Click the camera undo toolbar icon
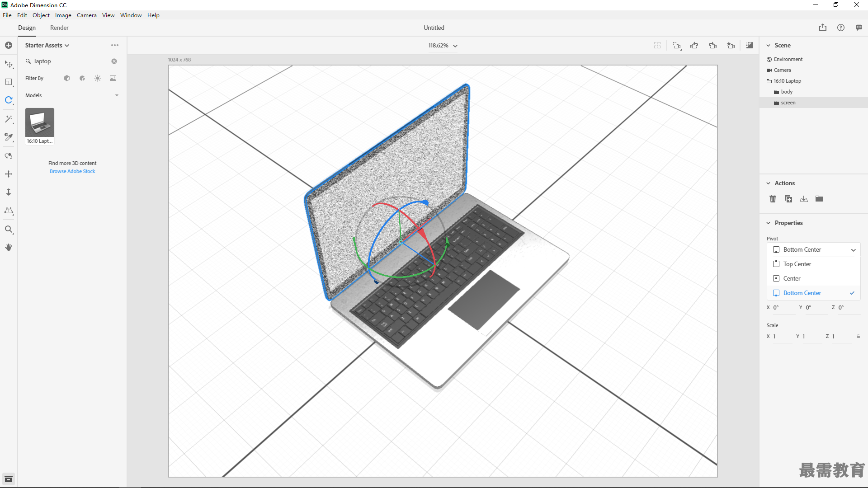This screenshot has width=868, height=488. click(694, 45)
